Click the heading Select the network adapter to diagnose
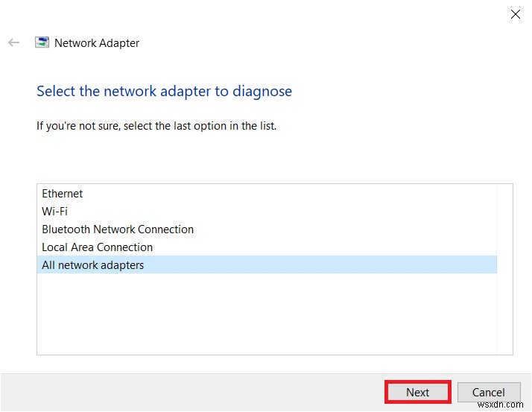 pos(164,92)
